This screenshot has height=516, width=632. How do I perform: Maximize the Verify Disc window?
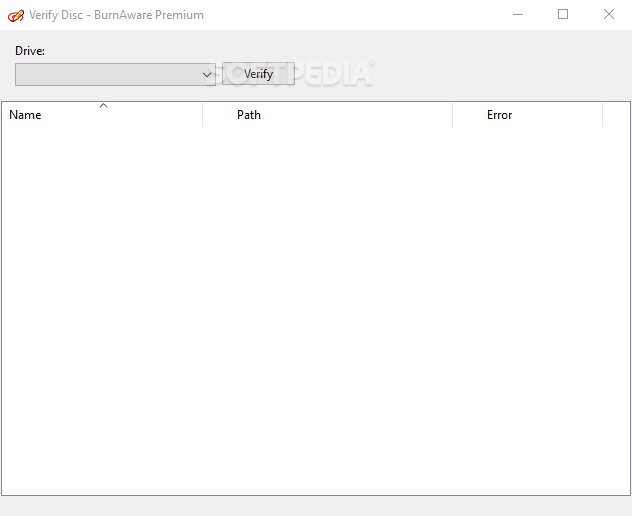coord(563,15)
